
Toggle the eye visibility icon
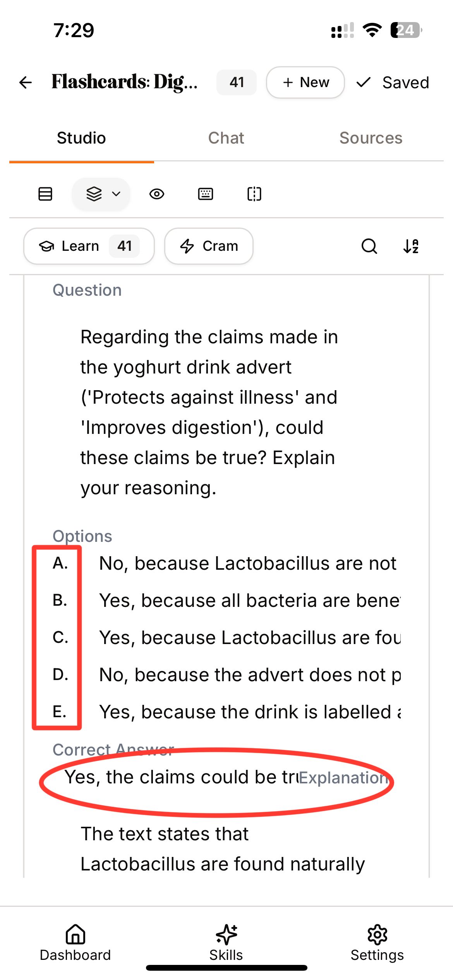pos(157,194)
